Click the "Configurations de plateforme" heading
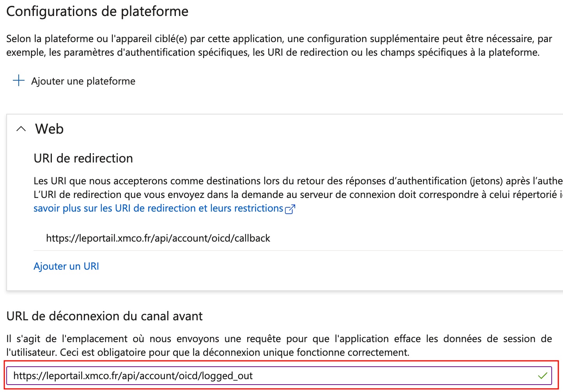The height and width of the screenshot is (392, 563). coord(97,11)
